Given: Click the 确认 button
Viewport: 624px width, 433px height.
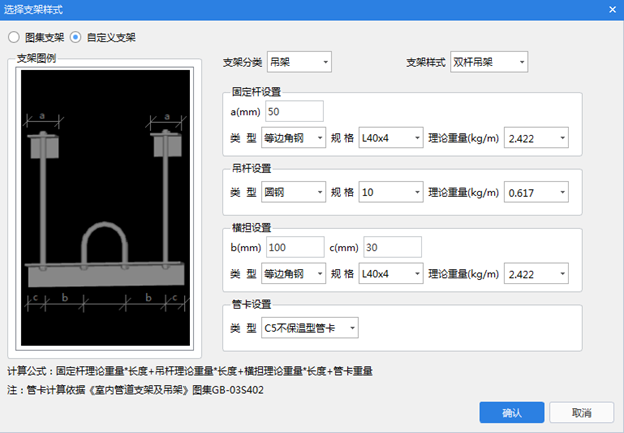Looking at the screenshot, I should (512, 412).
